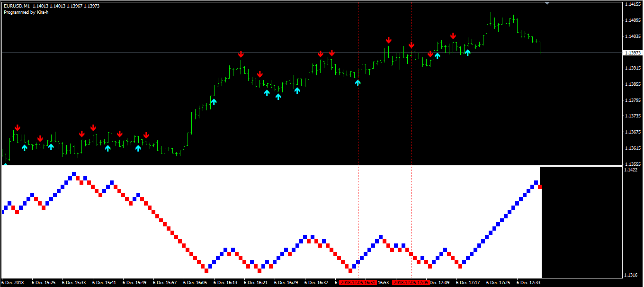Viewport: 644px width, 287px height.
Task: Select the rightmost cyan up arrow signal
Action: pos(467,52)
